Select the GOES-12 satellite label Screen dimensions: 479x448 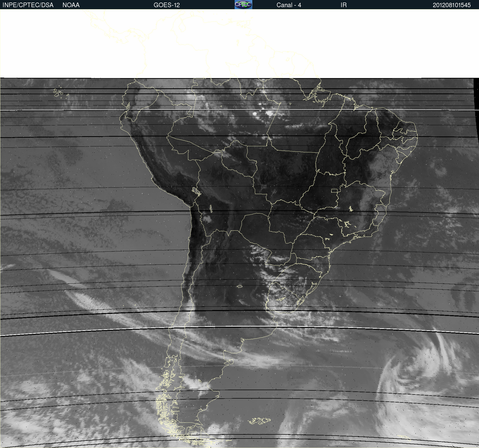click(167, 5)
